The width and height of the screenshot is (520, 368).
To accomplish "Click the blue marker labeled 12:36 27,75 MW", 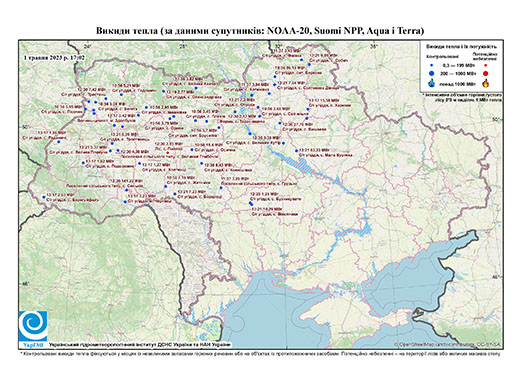I will coord(280,123).
